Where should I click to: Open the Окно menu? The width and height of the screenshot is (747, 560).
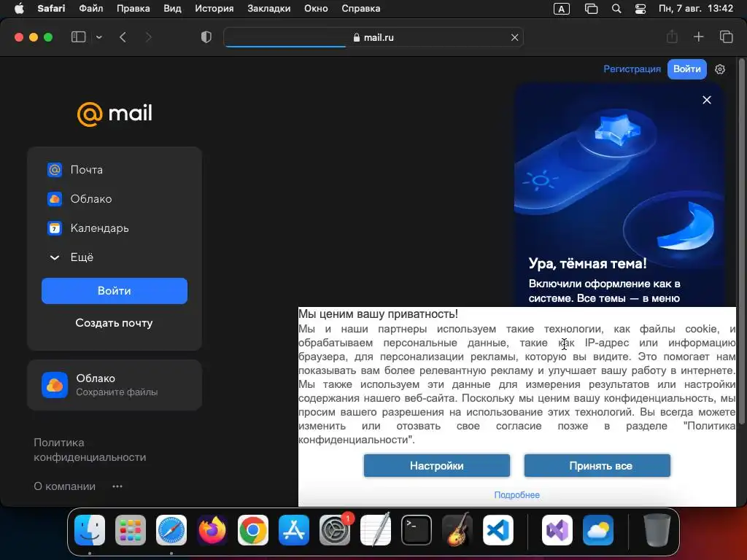pyautogui.click(x=316, y=9)
